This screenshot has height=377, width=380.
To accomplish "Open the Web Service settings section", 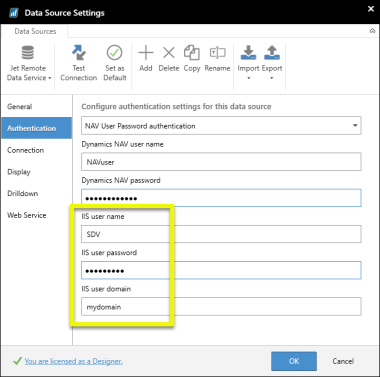I will [36, 215].
